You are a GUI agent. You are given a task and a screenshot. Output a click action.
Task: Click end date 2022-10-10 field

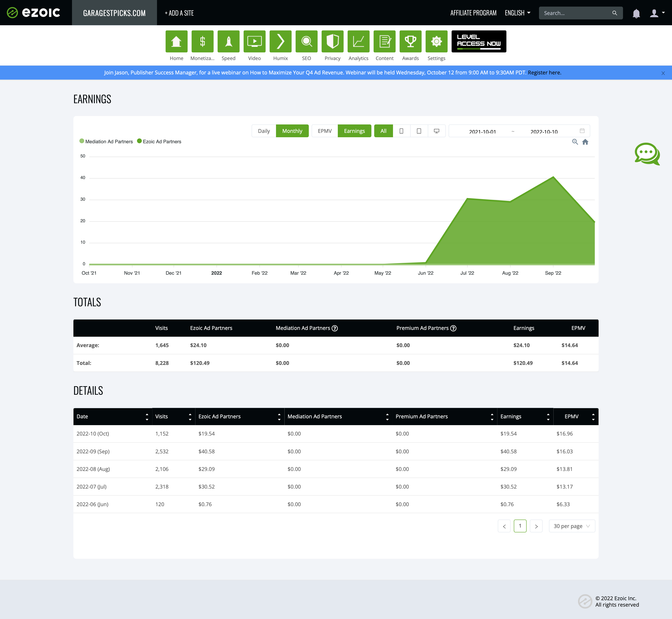point(544,131)
